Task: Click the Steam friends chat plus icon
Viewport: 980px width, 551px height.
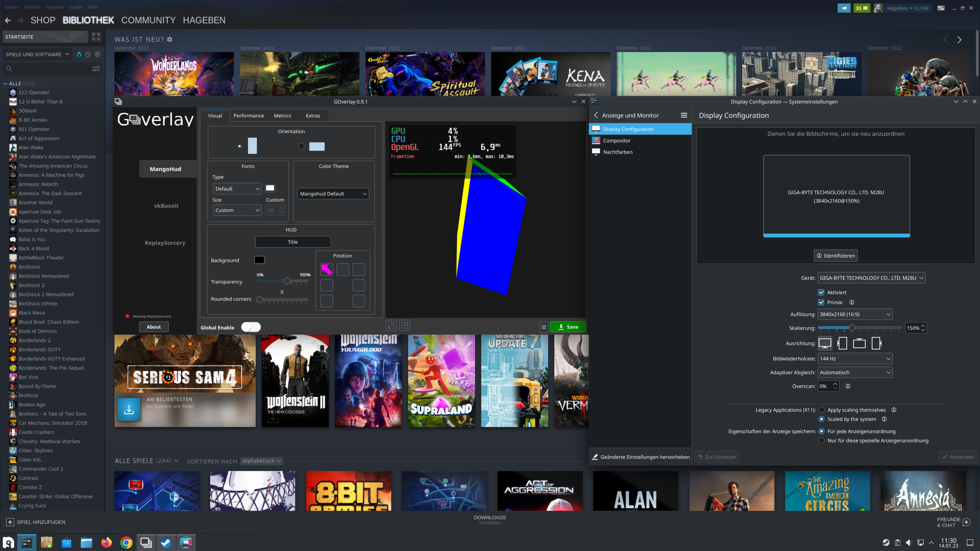Action: point(966,522)
